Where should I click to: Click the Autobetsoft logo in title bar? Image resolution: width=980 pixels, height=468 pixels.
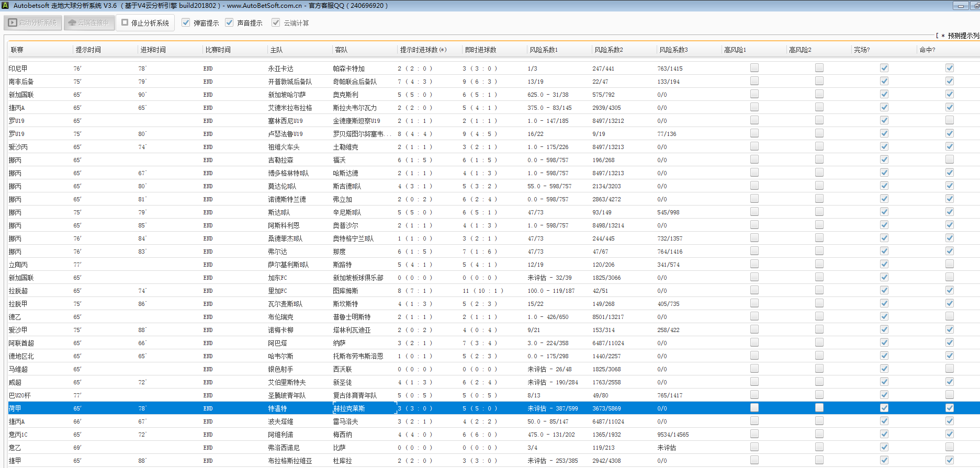coord(5,6)
